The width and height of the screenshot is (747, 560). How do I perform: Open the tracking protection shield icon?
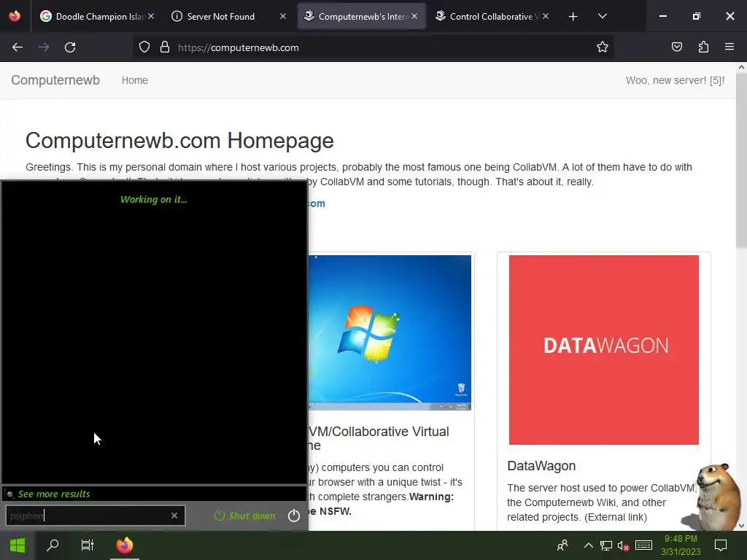point(144,47)
